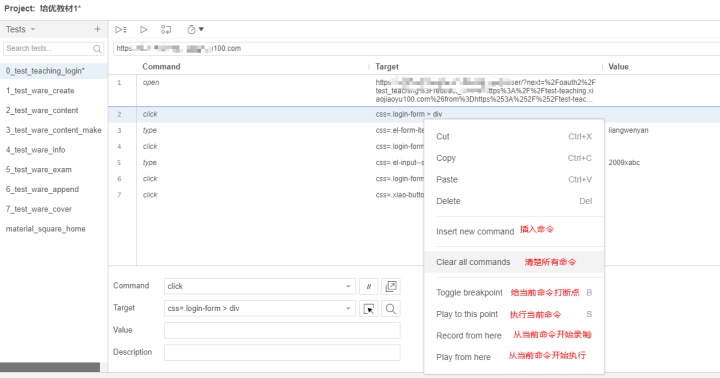The width and height of the screenshot is (720, 378).
Task: Click the Command column header
Action: (161, 67)
